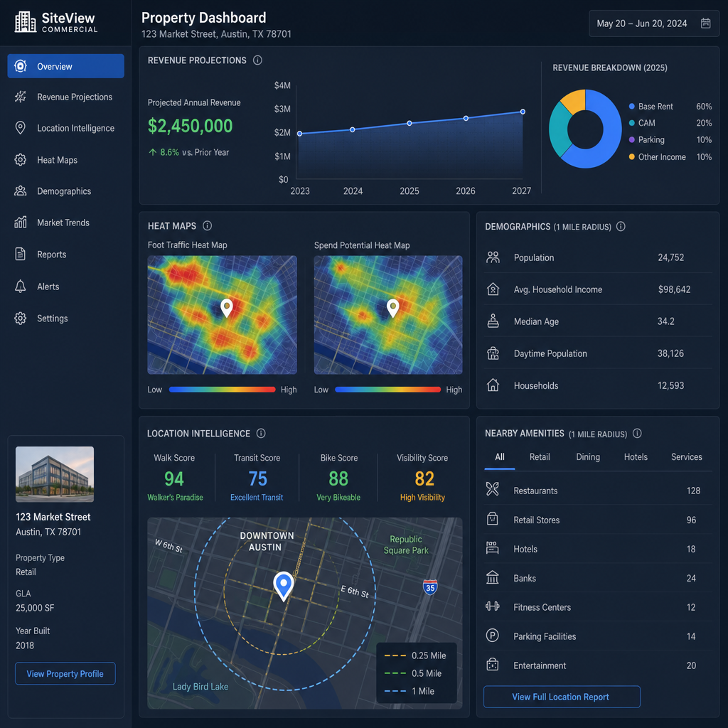Click the revenue breakdown donut chart

[x=585, y=129]
